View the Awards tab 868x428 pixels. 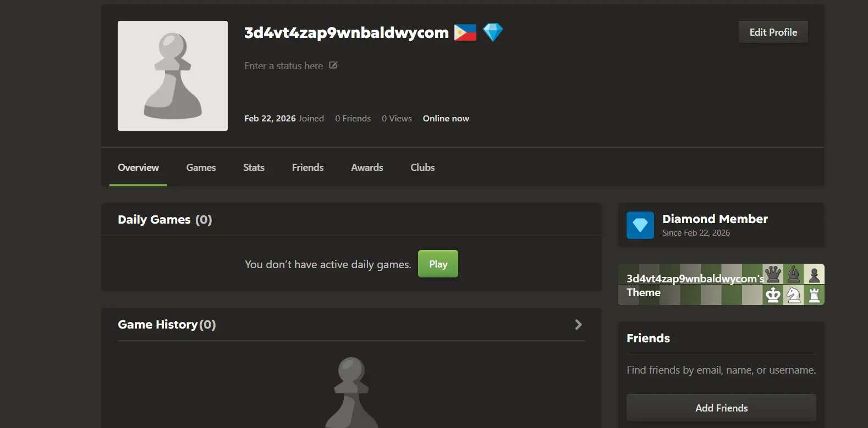[x=367, y=168]
